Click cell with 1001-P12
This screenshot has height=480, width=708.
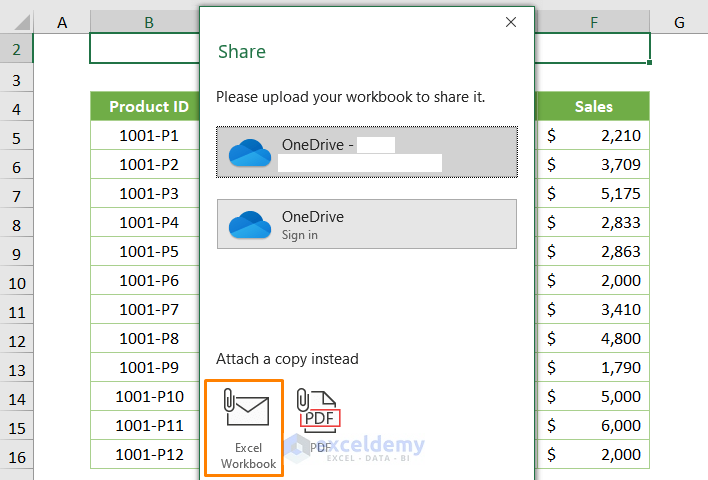148,455
